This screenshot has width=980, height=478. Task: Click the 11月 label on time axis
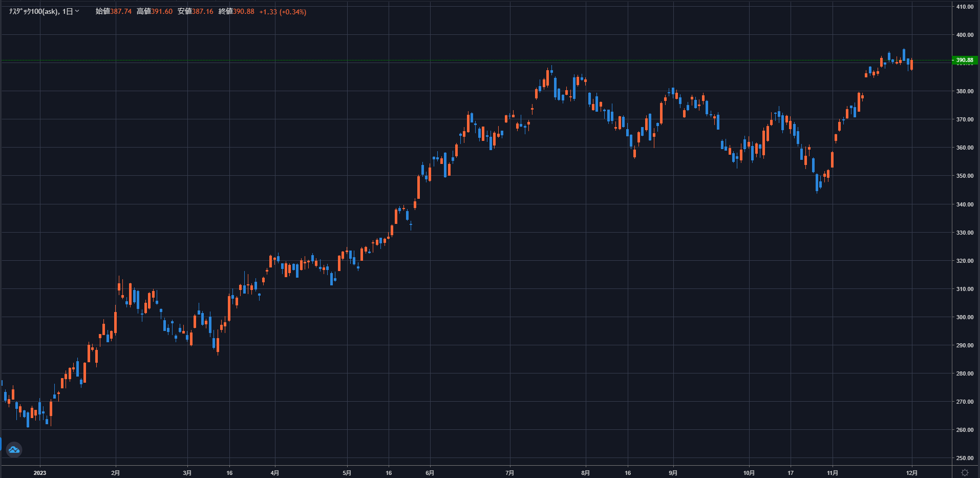pyautogui.click(x=833, y=473)
